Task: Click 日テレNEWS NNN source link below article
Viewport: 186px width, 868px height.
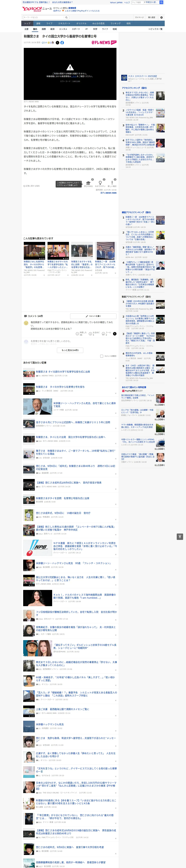Action: coord(108,193)
